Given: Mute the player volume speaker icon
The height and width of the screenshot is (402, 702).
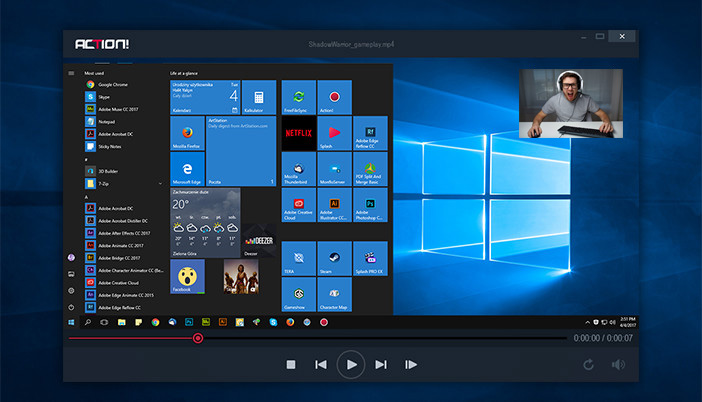Looking at the screenshot, I should (x=618, y=365).
